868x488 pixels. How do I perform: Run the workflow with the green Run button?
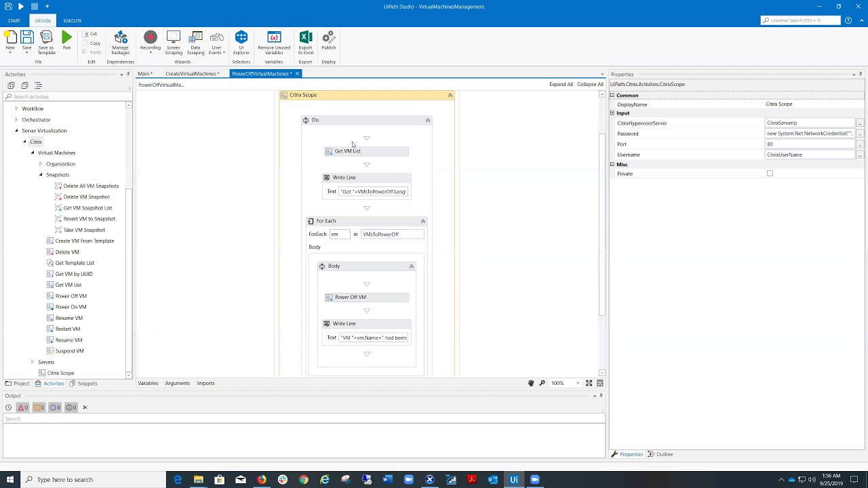(66, 41)
